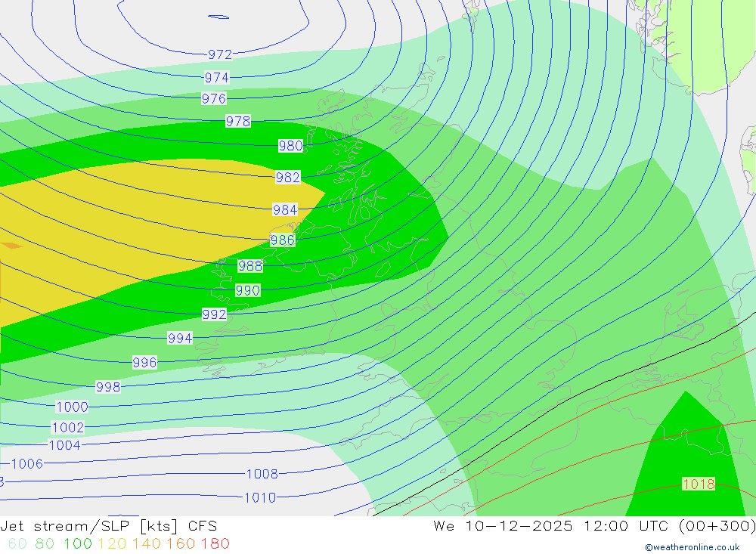Click the 180 kts legend value
The image size is (756, 554).
point(215,544)
